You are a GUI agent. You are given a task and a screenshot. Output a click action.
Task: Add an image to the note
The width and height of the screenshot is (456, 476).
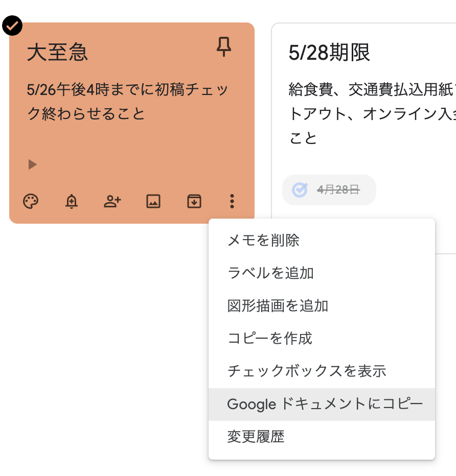point(153,201)
